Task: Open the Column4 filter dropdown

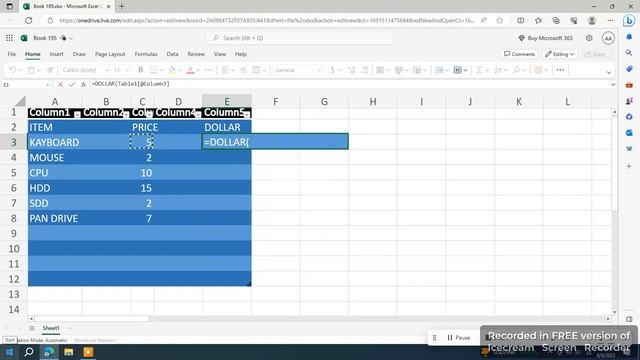Action: click(x=198, y=114)
